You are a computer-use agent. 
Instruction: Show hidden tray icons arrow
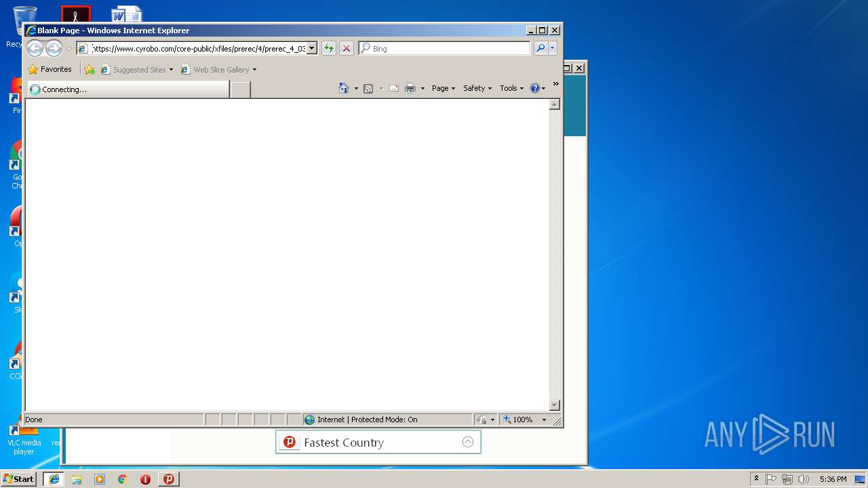coord(757,479)
